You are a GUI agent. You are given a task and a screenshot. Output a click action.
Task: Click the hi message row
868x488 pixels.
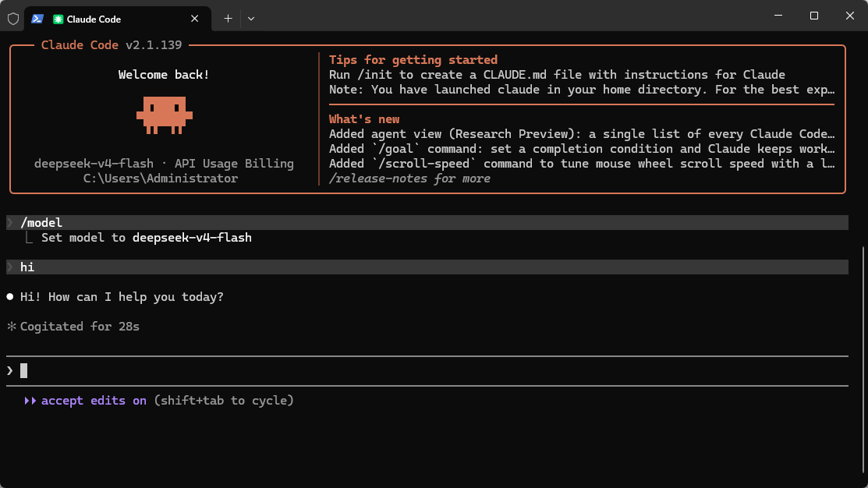click(427, 267)
